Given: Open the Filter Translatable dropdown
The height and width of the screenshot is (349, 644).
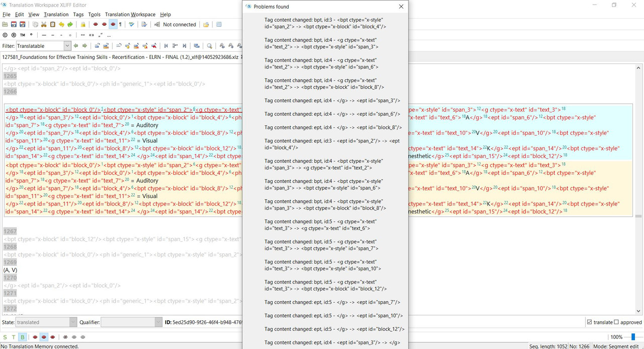Looking at the screenshot, I should [67, 46].
